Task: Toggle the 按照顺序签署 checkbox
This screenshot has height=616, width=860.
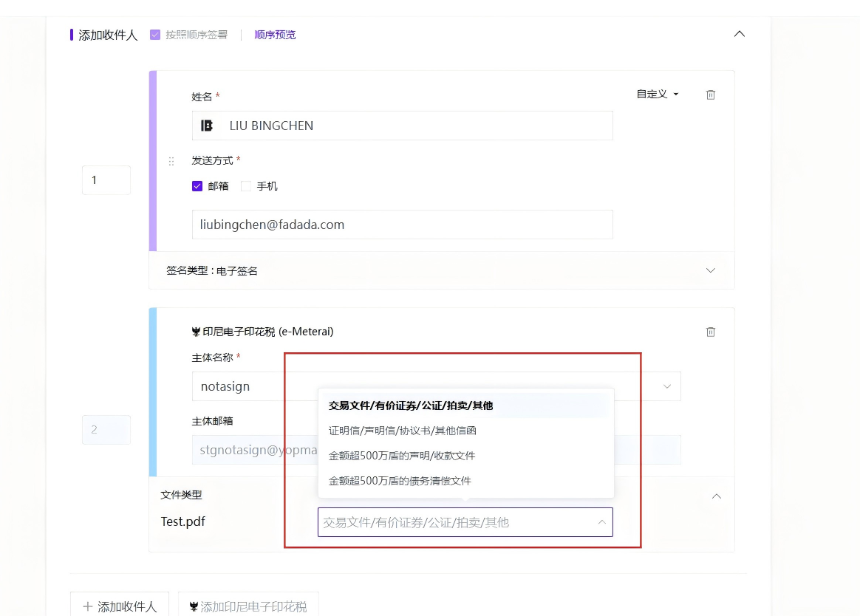Action: pyautogui.click(x=155, y=35)
